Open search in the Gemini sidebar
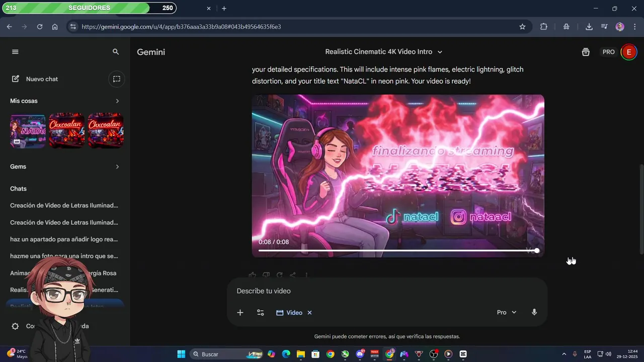The height and width of the screenshot is (362, 644). tap(116, 52)
